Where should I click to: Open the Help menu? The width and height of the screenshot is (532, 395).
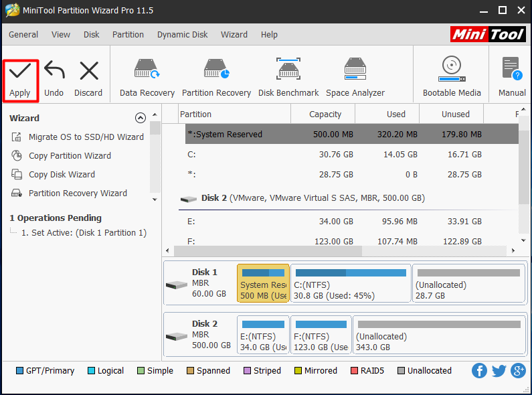(269, 35)
